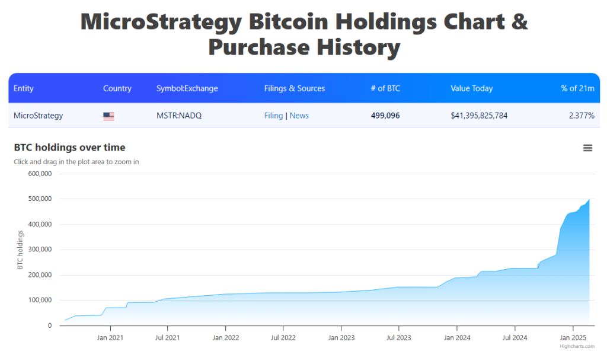Click the Jul 2023 x-axis label
The image size is (607, 364).
pos(399,338)
